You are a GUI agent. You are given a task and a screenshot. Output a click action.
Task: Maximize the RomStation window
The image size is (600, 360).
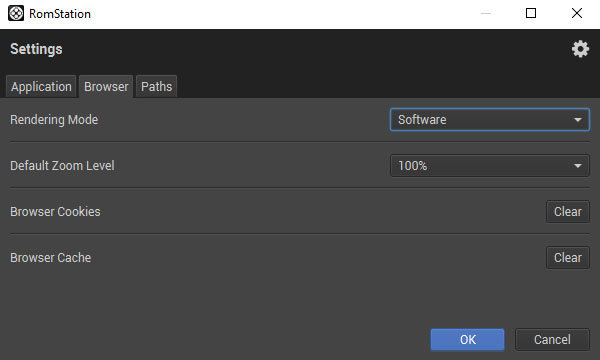(531, 13)
